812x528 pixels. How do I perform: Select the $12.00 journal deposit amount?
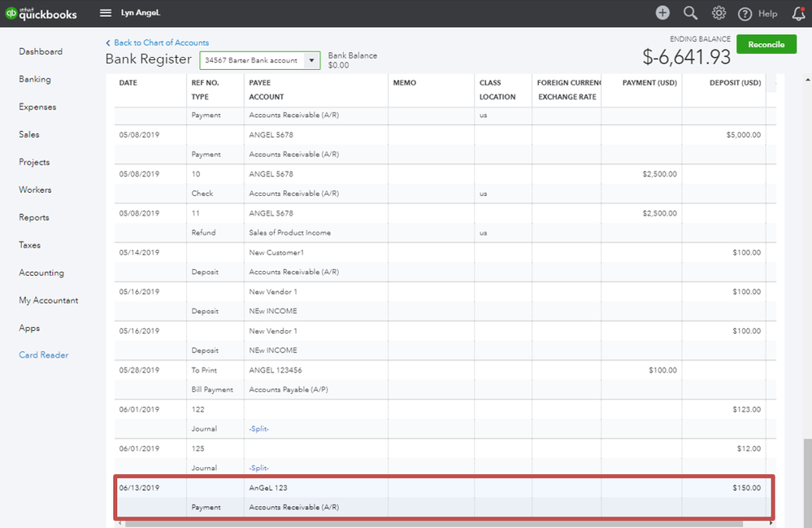[x=749, y=449]
